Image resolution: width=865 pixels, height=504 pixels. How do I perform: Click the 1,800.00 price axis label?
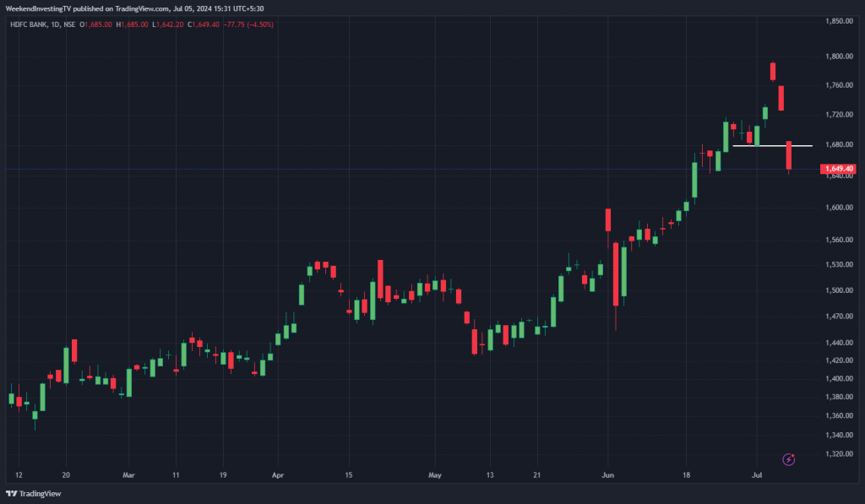click(x=839, y=57)
